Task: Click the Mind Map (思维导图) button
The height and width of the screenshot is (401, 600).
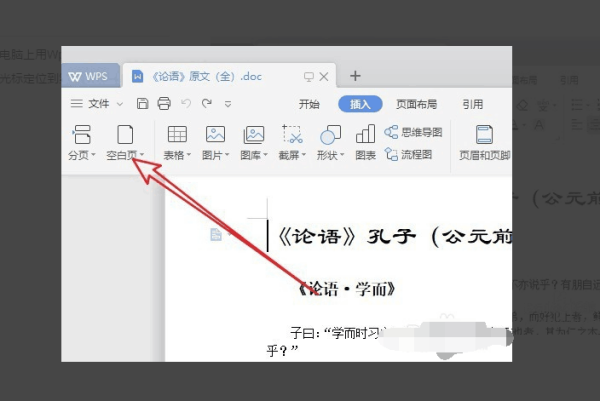Action: tap(413, 132)
